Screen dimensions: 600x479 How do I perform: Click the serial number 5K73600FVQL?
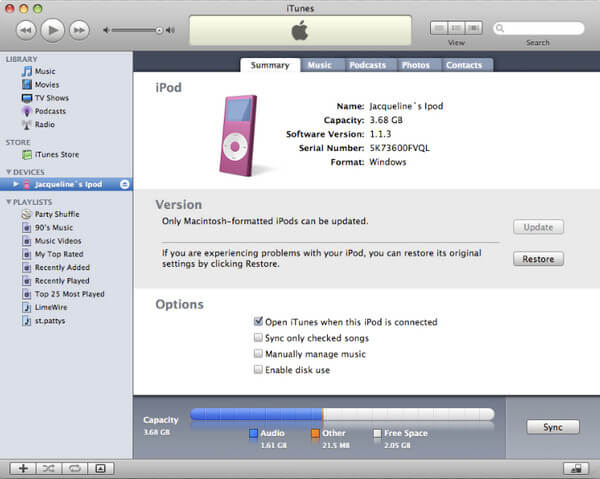click(x=399, y=148)
